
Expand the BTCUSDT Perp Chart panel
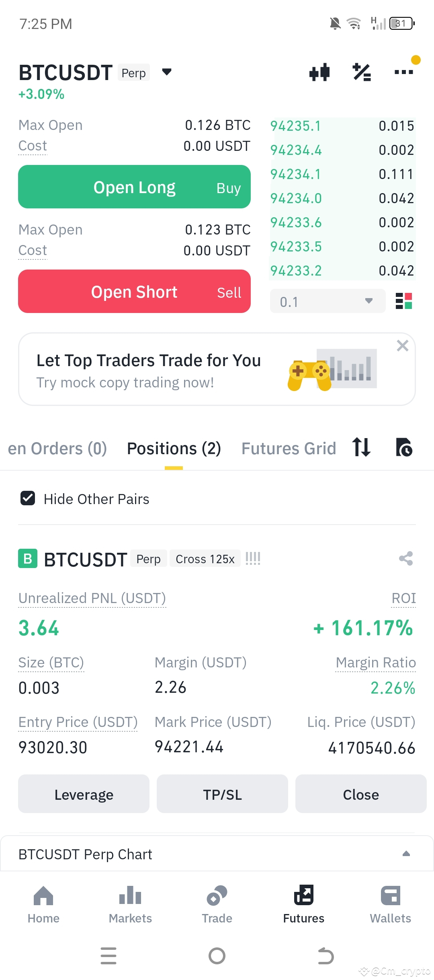217,854
